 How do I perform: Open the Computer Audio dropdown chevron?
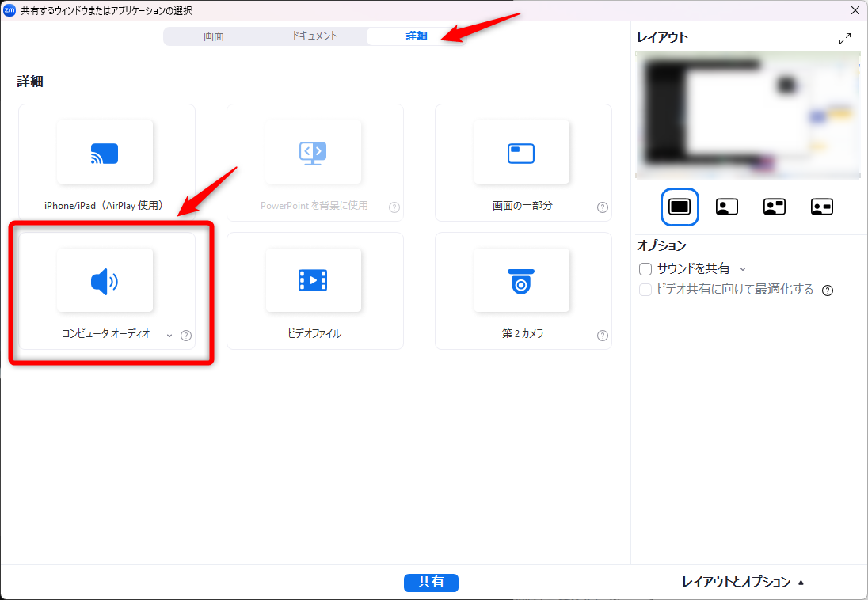pos(169,335)
